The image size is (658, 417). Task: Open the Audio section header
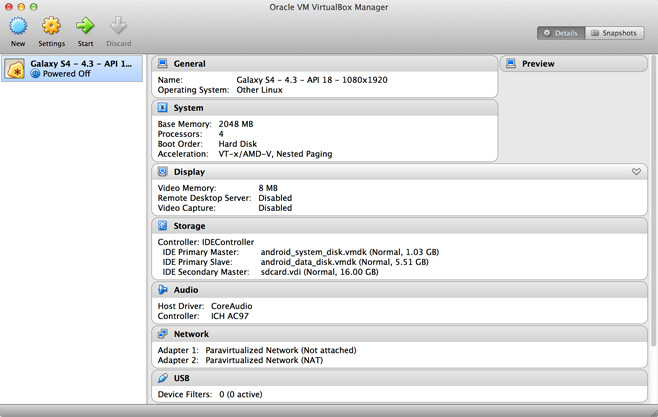(x=399, y=290)
